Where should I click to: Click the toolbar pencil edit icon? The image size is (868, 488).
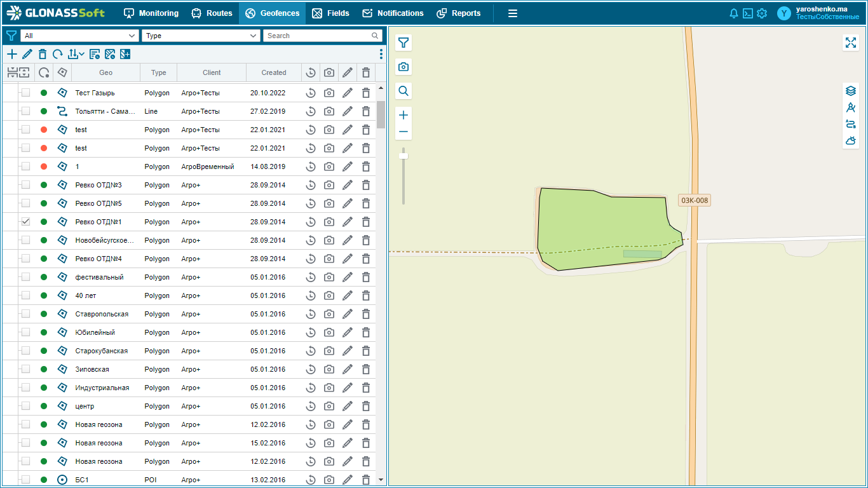27,55
